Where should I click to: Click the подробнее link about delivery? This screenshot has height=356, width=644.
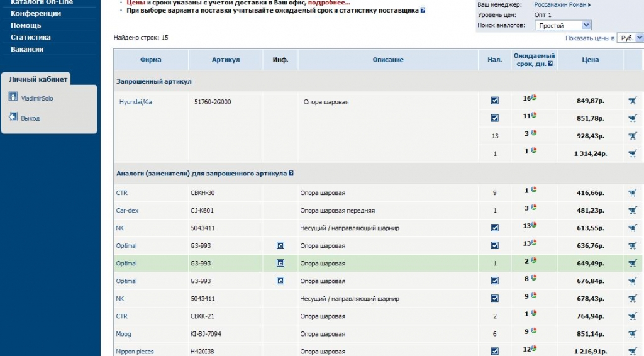tap(328, 3)
